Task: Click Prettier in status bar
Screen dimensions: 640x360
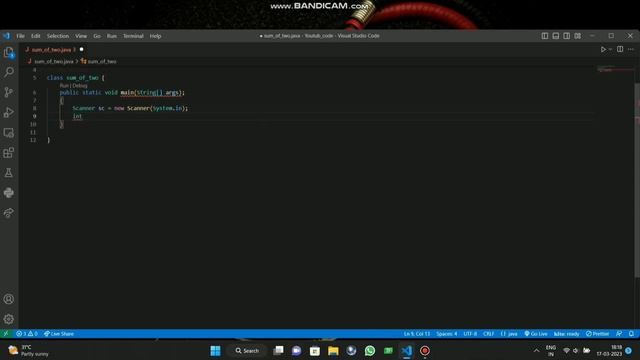Action: tap(598, 334)
